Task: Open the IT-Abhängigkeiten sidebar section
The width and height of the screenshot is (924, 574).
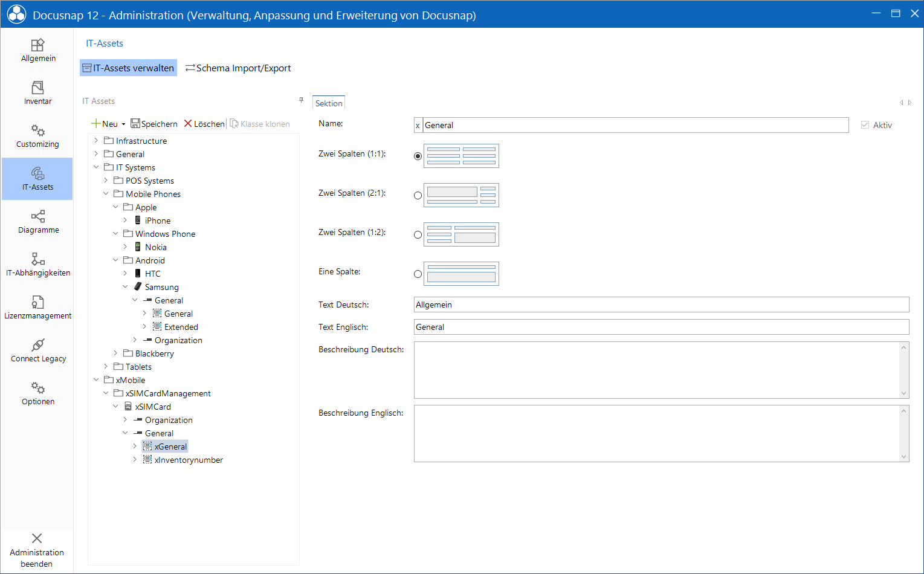Action: click(x=38, y=265)
